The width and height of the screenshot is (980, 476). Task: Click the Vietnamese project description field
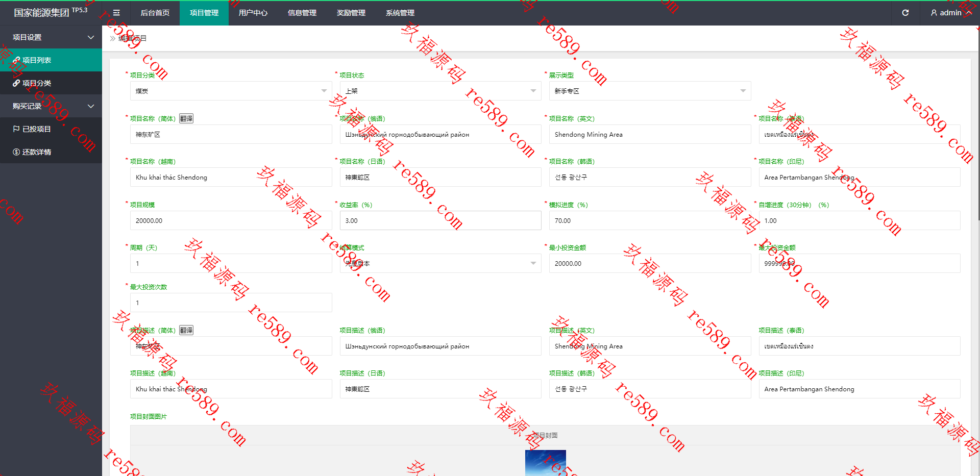coord(231,389)
